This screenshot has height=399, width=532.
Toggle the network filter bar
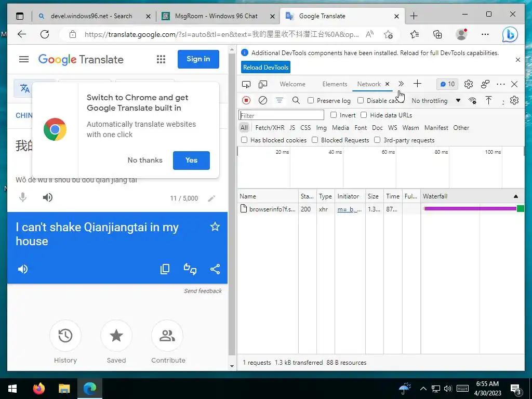(x=279, y=100)
